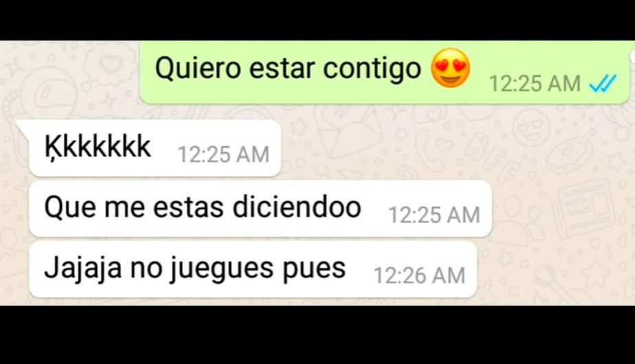
Task: Click the heart-eyes face doodle in the wallpaper
Action: pos(531,128)
